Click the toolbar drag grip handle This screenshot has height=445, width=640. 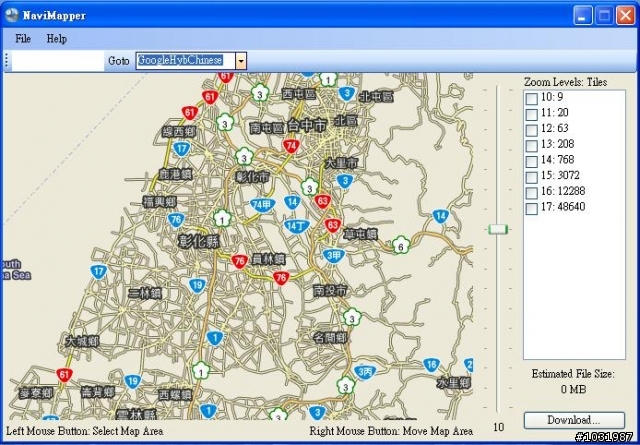pyautogui.click(x=7, y=61)
